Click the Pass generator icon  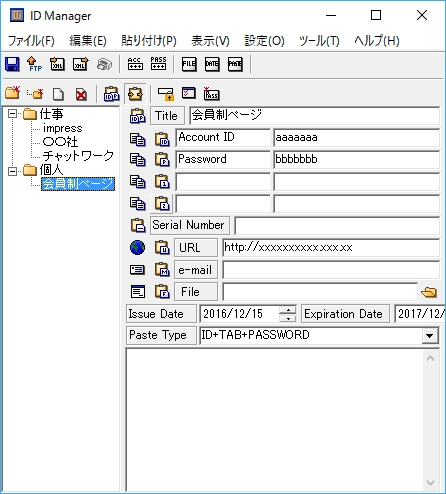click(x=212, y=94)
